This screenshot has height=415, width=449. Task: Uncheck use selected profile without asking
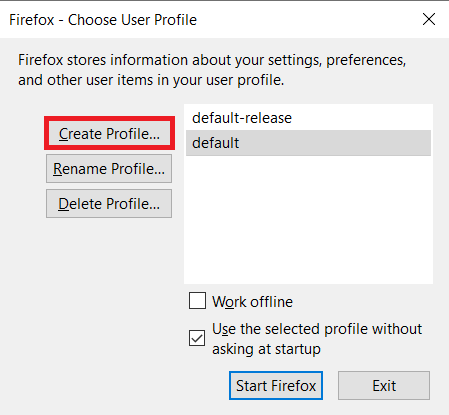tap(197, 338)
